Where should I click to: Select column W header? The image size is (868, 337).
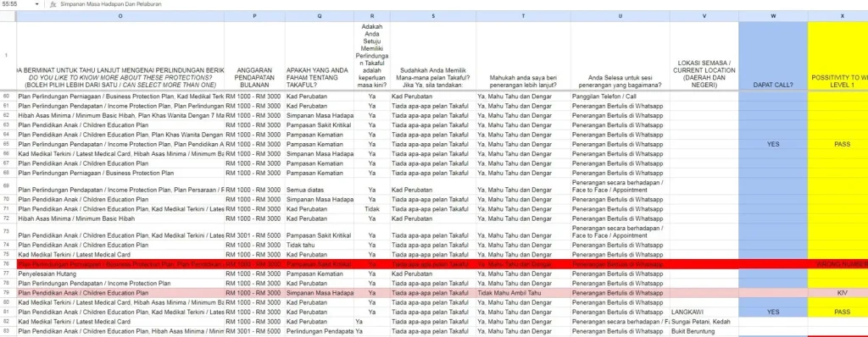(773, 17)
